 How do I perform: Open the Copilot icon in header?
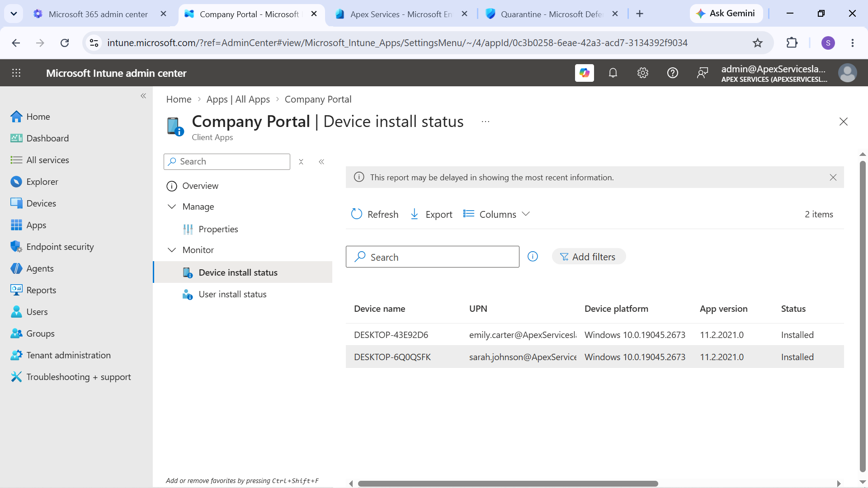click(584, 73)
